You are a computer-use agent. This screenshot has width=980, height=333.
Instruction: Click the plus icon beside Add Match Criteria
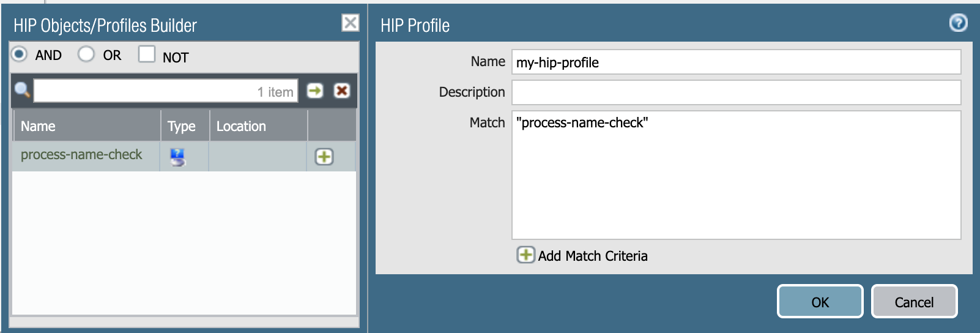coord(525,255)
